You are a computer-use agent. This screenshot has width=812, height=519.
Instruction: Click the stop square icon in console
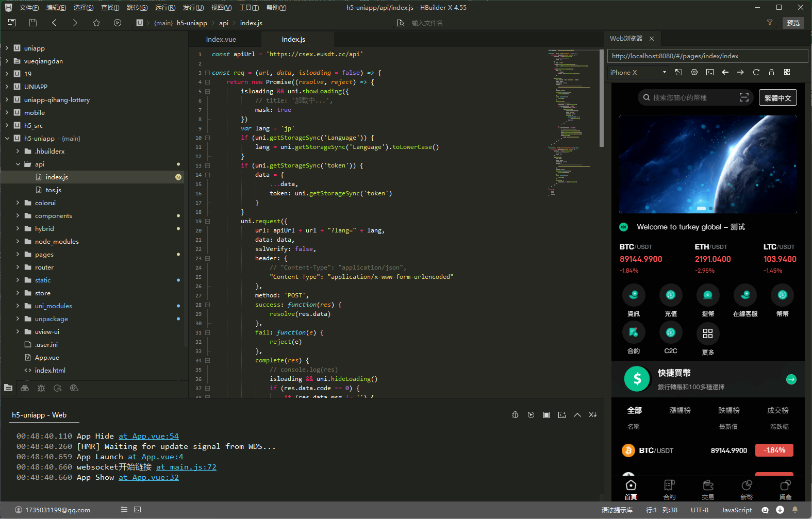click(546, 415)
